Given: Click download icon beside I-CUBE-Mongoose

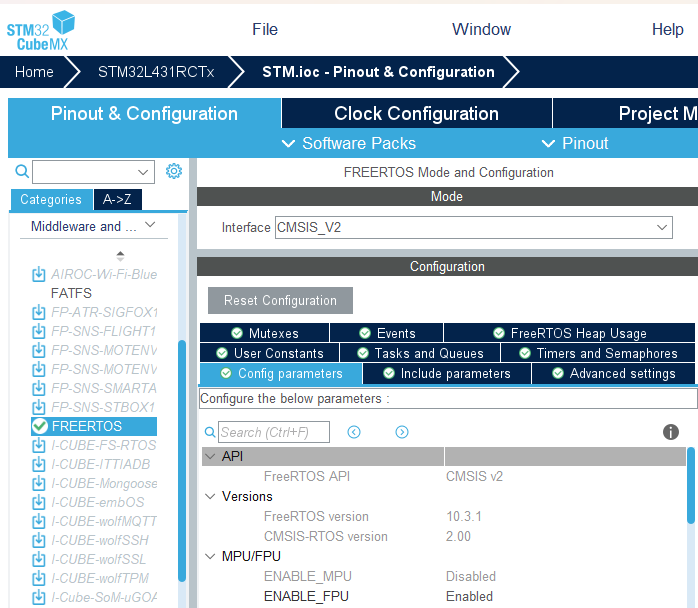Looking at the screenshot, I should pos(39,483).
